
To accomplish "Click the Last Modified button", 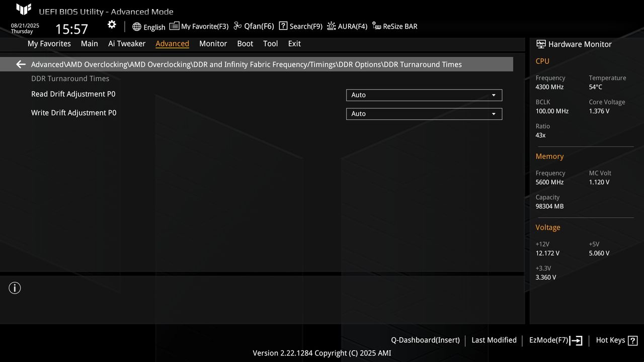I will click(494, 340).
